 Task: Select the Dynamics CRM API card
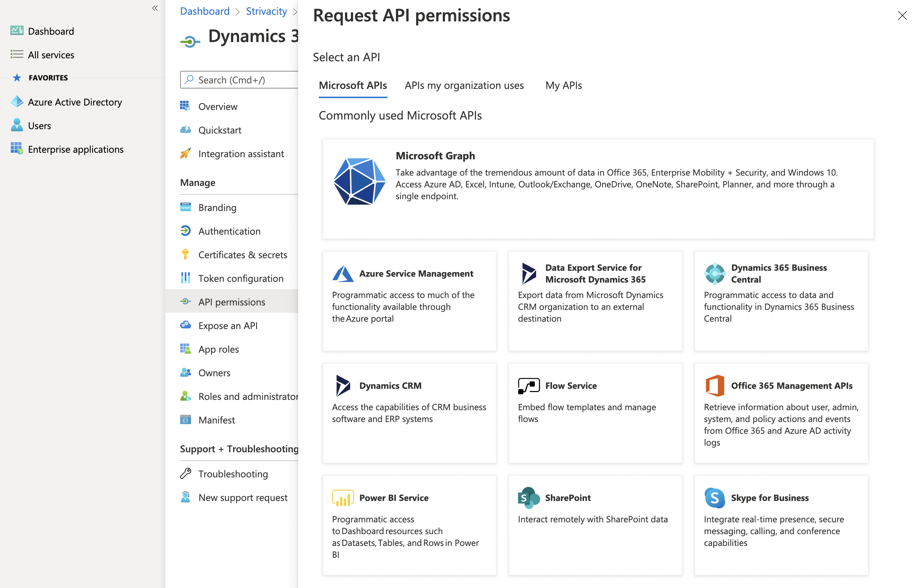409,413
